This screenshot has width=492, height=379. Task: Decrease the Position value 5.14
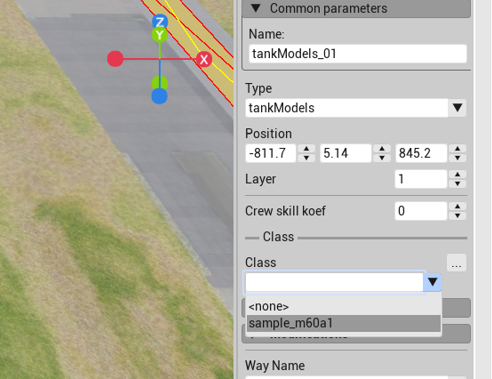pos(382,158)
